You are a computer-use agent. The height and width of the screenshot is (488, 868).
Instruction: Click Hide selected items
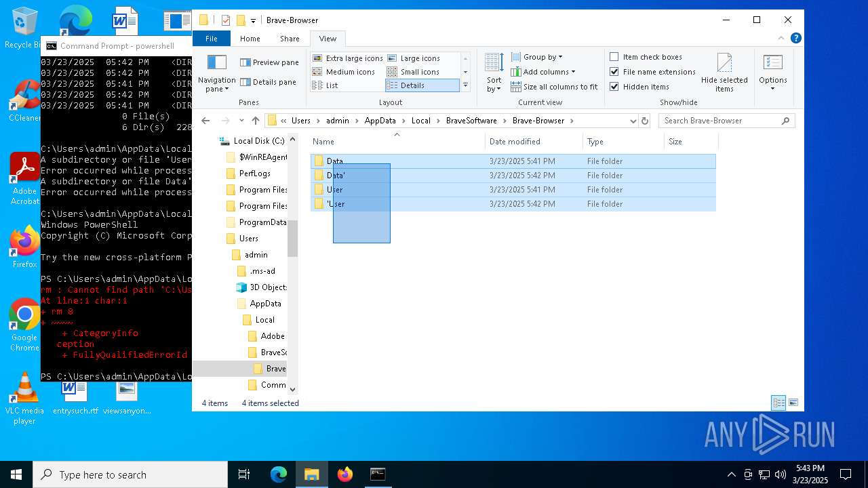724,73
